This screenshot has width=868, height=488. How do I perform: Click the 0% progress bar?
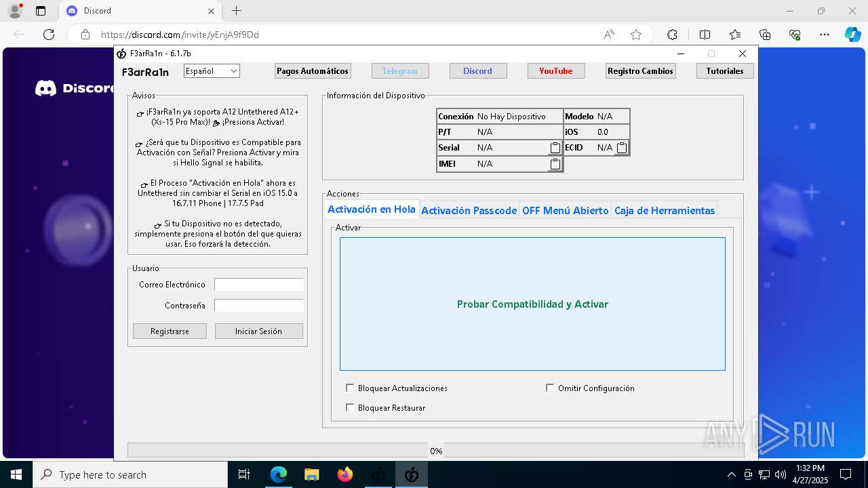coord(435,451)
